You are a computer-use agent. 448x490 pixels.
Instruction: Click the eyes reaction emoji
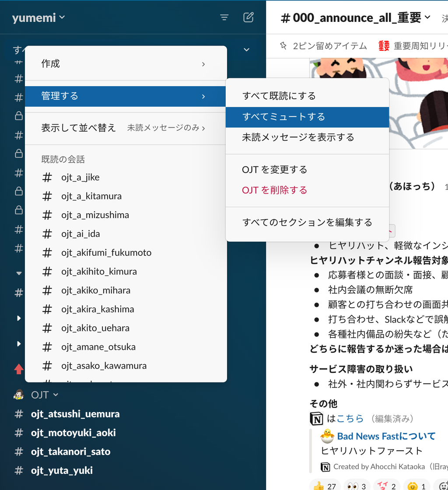click(x=353, y=486)
